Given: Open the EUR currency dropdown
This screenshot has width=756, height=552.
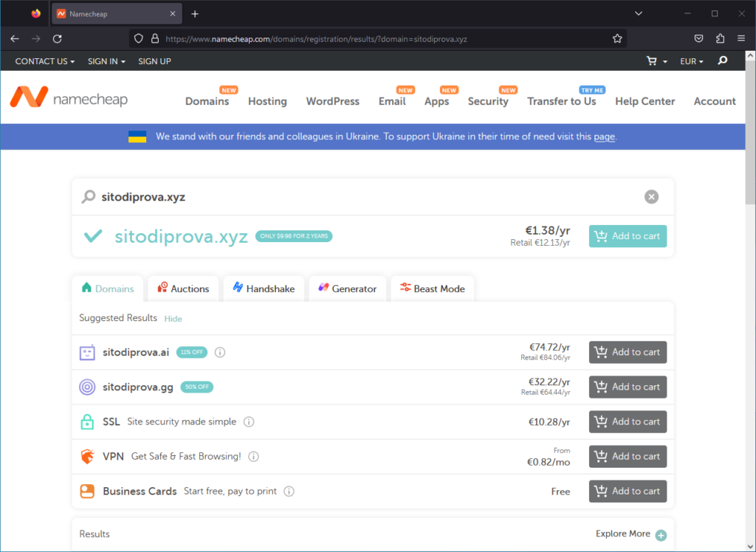Looking at the screenshot, I should (691, 61).
